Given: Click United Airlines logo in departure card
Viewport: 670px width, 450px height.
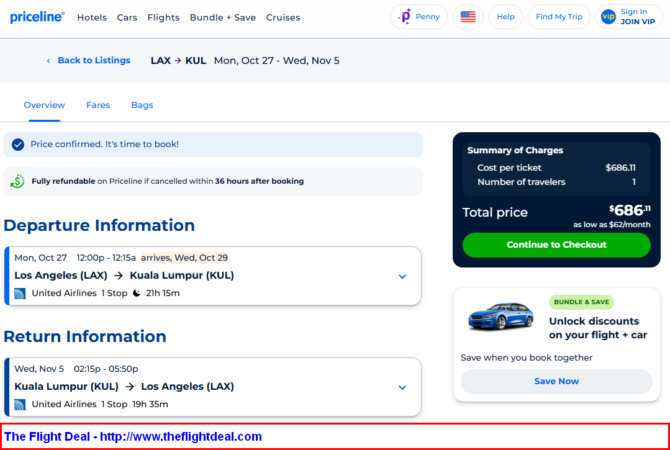Looking at the screenshot, I should pyautogui.click(x=20, y=293).
